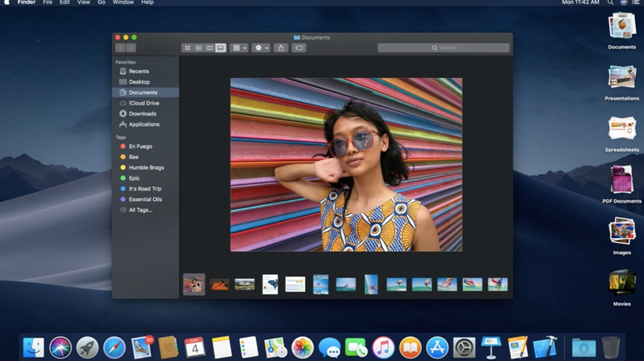Open the Documents stack on desktop

coord(621,31)
